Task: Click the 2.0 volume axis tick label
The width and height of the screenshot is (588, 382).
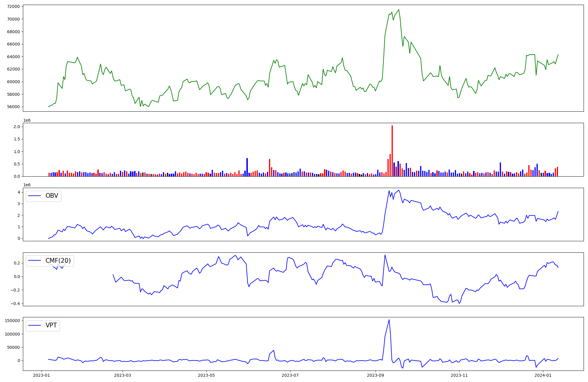Action: tap(17, 127)
